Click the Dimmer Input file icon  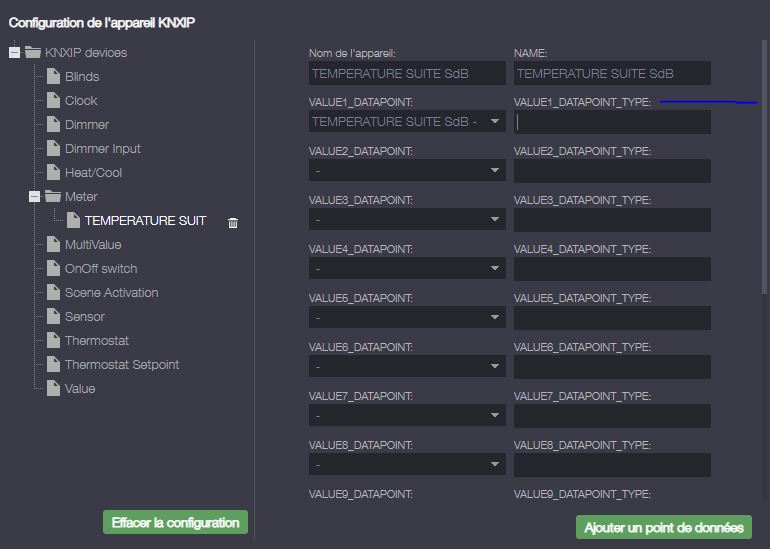tap(54, 149)
